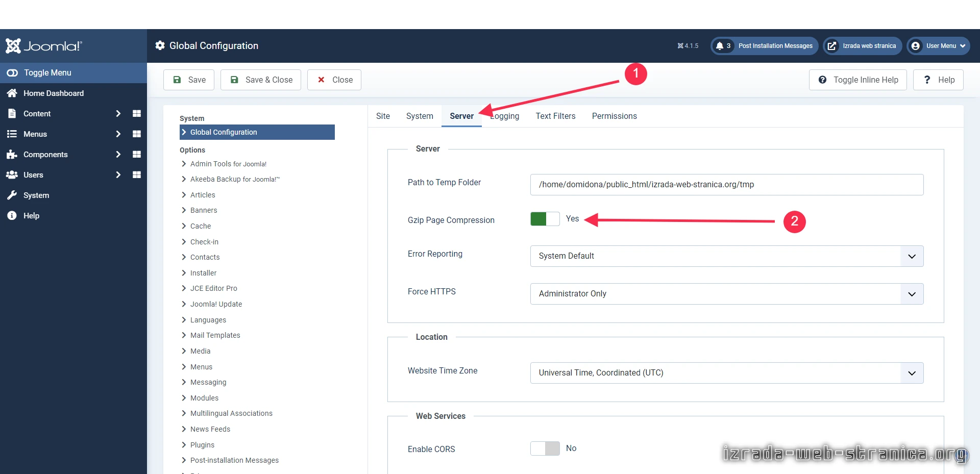Image resolution: width=980 pixels, height=474 pixels.
Task: Open Plugins options
Action: (202, 445)
